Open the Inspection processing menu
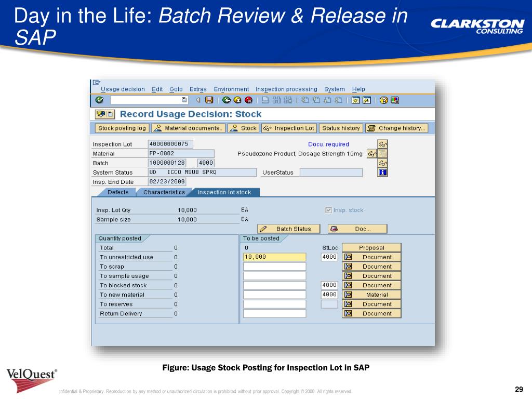Screen dimensions: 532x399 click(286, 89)
